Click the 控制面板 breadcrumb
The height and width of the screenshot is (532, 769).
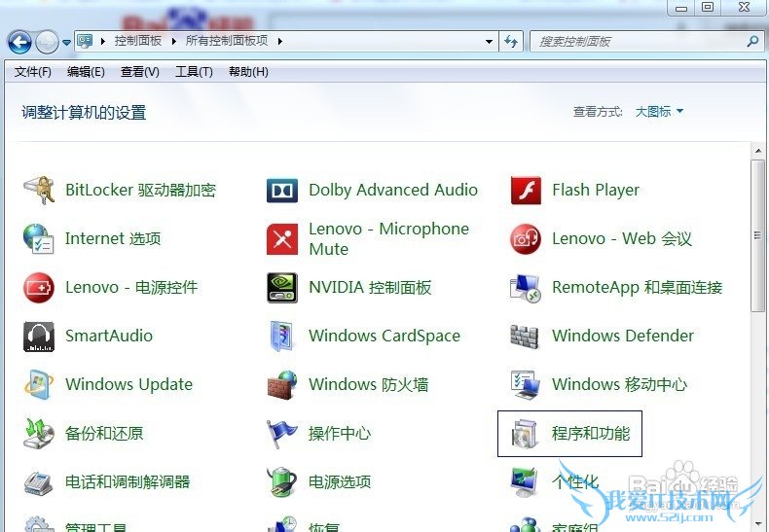(x=138, y=41)
